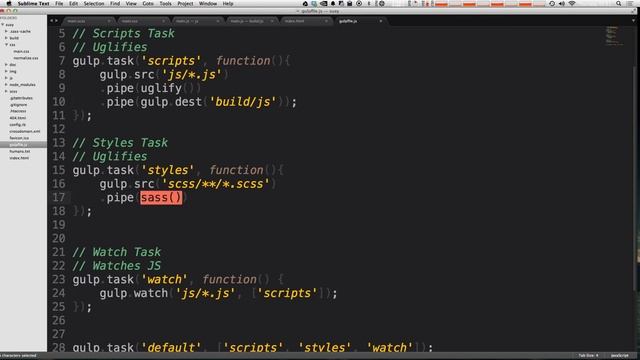640x360 pixels.
Task: Close the gulpfile.js tab with its x
Action: pos(381,21)
